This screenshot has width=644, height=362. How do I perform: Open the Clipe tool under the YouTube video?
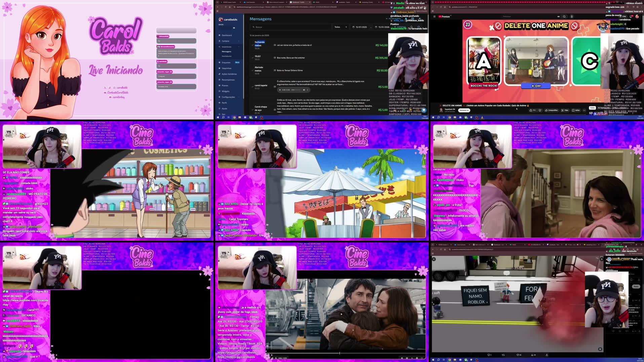pos(565,110)
